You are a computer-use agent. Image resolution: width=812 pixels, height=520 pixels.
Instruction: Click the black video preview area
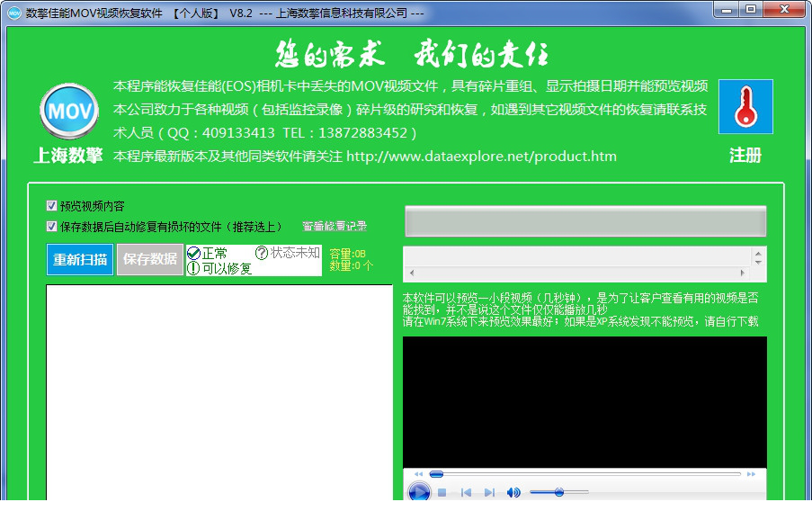coord(584,402)
